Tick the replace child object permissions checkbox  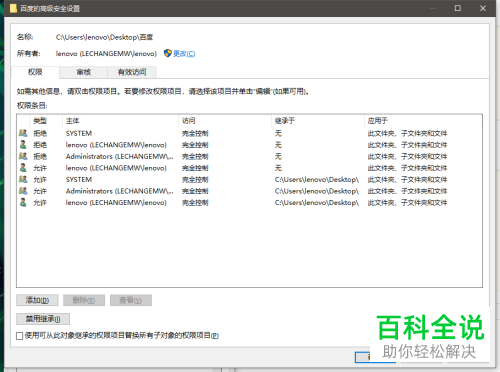click(20, 336)
